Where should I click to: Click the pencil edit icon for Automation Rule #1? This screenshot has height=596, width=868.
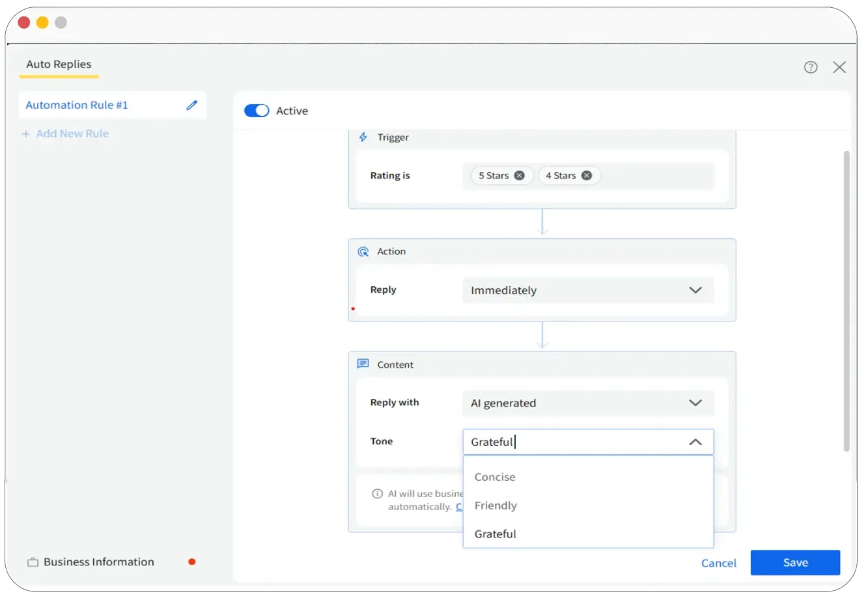(x=191, y=105)
